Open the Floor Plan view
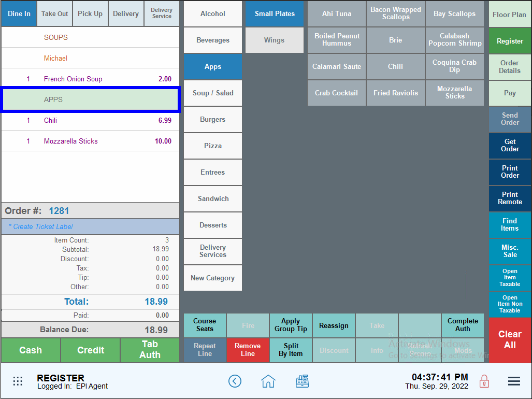Image resolution: width=532 pixels, height=399 pixels. [x=510, y=15]
